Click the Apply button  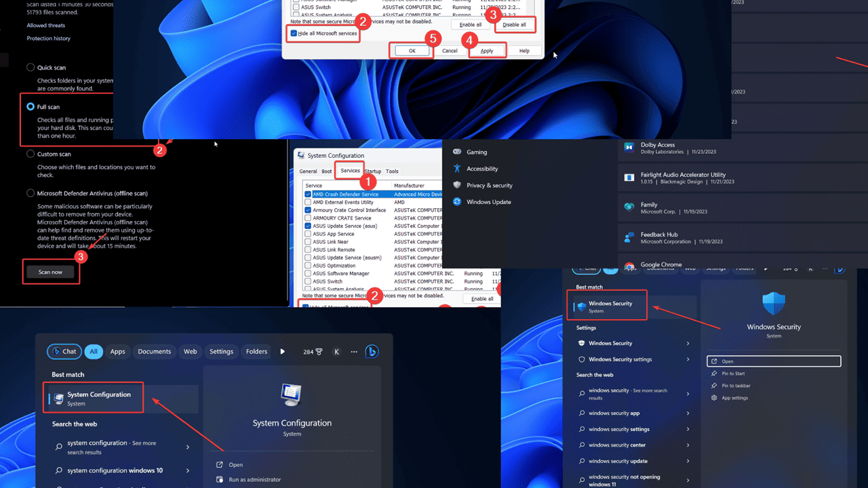coord(487,51)
